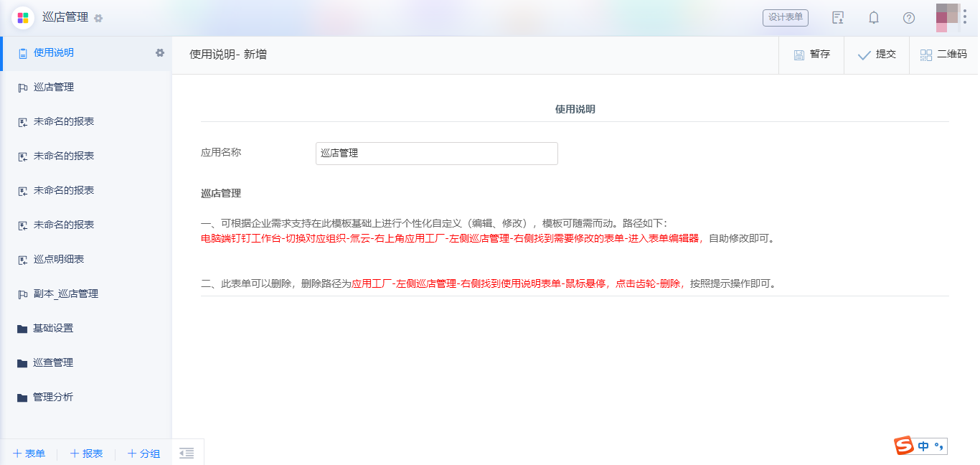Click the help question mark icon
This screenshot has height=465, width=980.
(909, 17)
